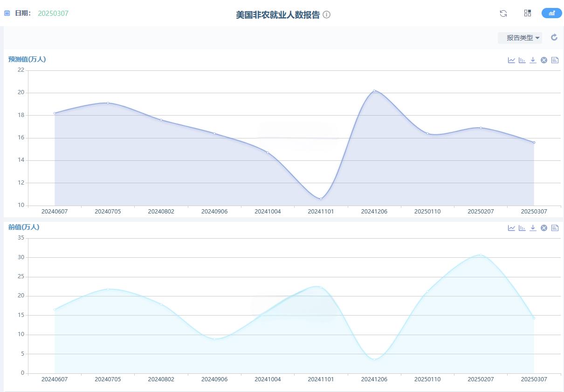Select the 20241101 lowest point in 预测值 chart
Image resolution: width=564 pixels, height=392 pixels.
tap(321, 199)
